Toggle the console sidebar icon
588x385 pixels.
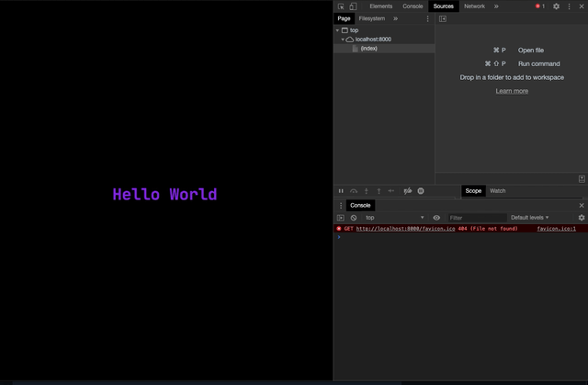341,218
